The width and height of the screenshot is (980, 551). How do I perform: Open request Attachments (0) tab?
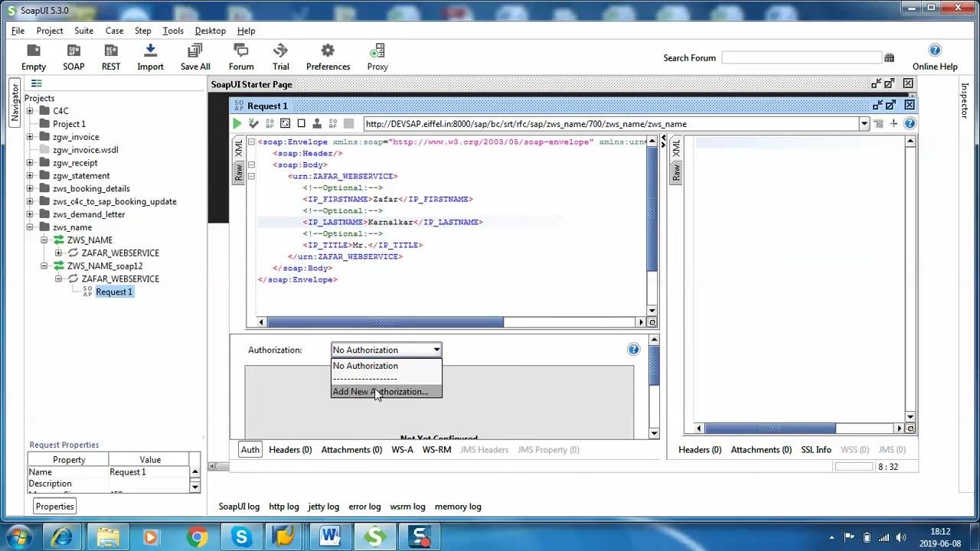click(351, 449)
